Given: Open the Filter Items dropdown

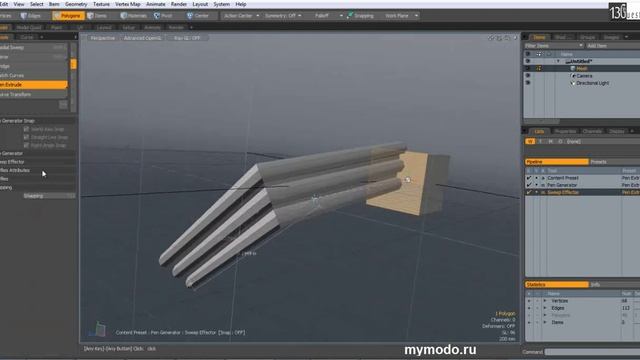Looking at the screenshot, I should [553, 46].
